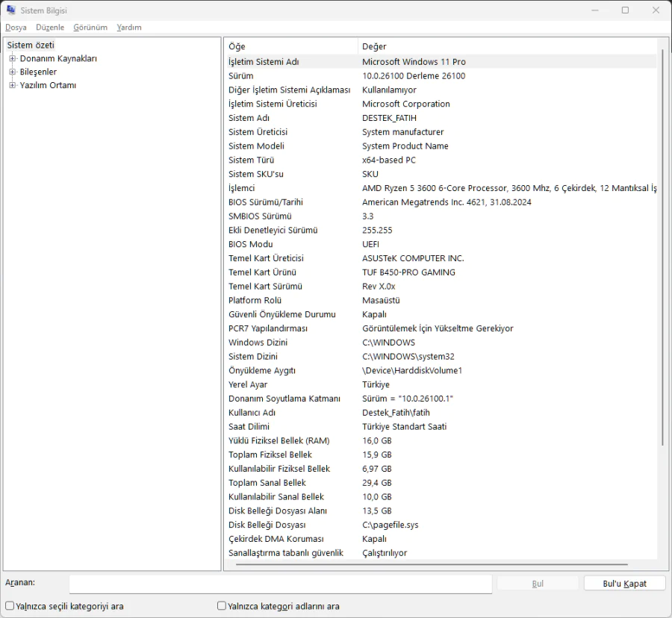Enable Yalnızca kategori adlarını ara checkbox

coord(220,606)
